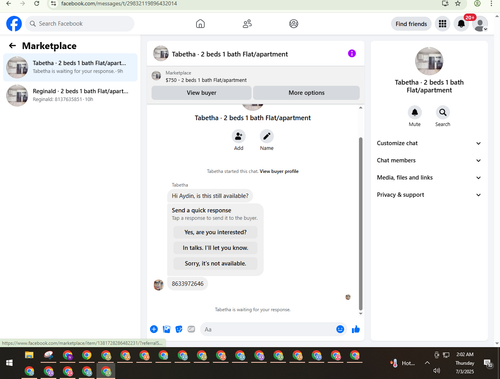Open the Reginald conversation in the list

pyautogui.click(x=70, y=95)
